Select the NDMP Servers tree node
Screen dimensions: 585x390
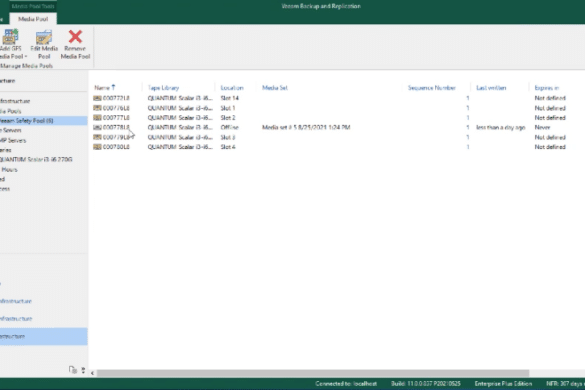pos(13,140)
